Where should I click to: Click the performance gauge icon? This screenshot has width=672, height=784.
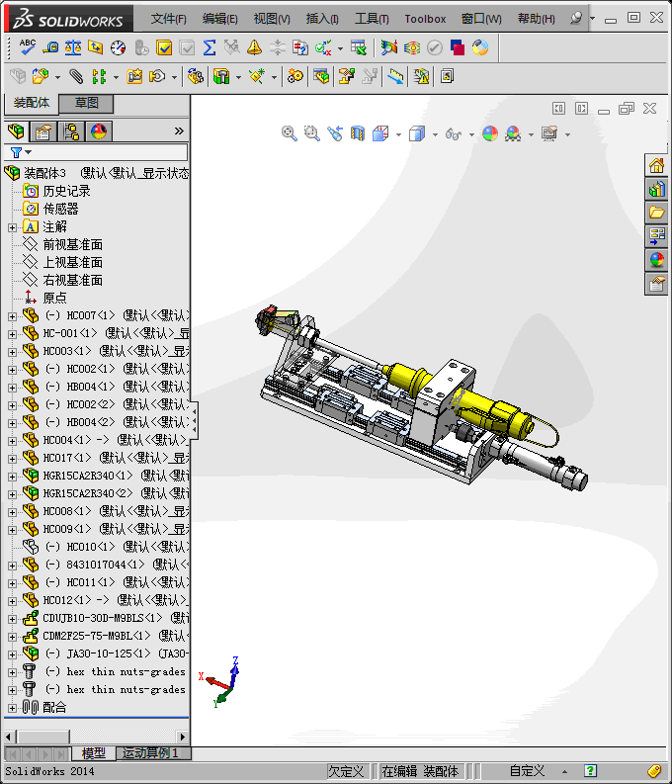pyautogui.click(x=118, y=47)
